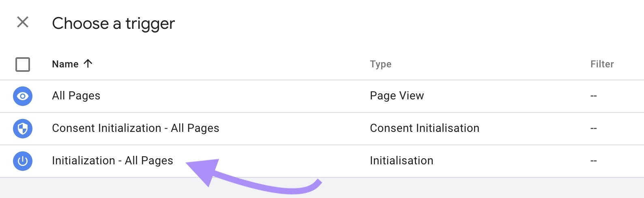The height and width of the screenshot is (198, 644).
Task: Choose Initialization - All Pages trigger
Action: (x=112, y=161)
